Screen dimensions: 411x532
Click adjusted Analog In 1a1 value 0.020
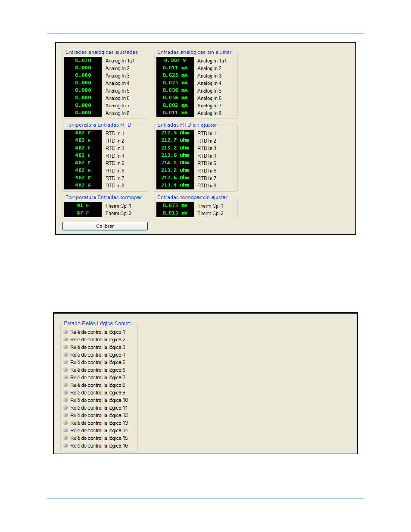83,61
